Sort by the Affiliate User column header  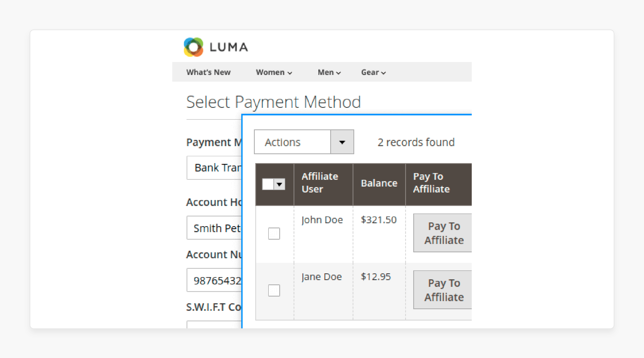[323, 185]
